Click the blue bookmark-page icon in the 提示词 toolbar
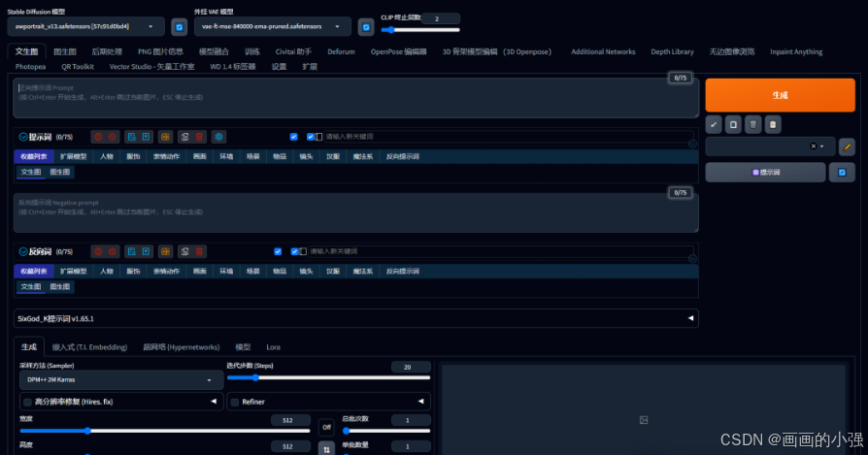The height and width of the screenshot is (455, 868). (x=146, y=137)
